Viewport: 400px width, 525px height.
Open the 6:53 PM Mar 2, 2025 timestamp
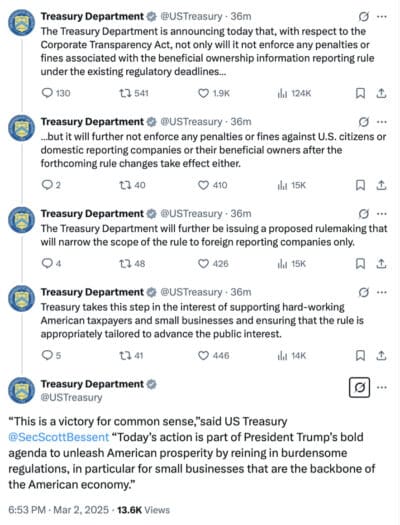[59, 510]
